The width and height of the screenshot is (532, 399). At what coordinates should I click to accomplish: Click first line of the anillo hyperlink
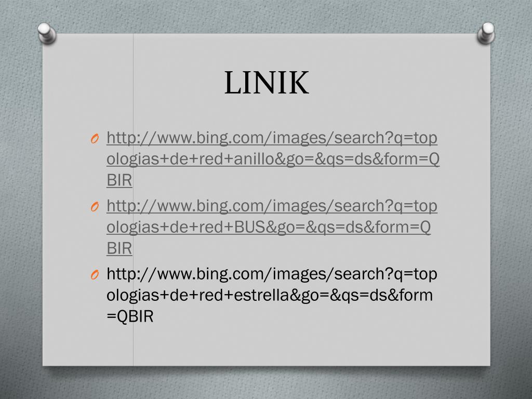coord(272,138)
